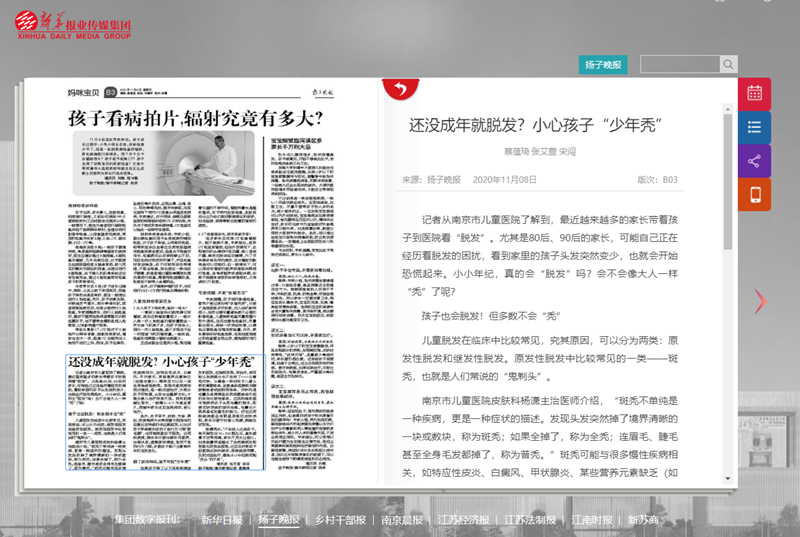Click the 版次: B03 label
The height and width of the screenshot is (537, 800).
657,180
